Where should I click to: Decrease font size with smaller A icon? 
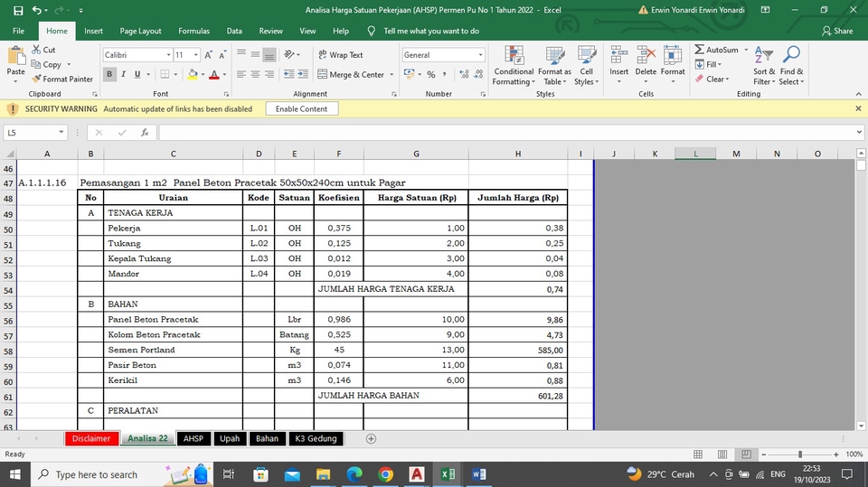[x=222, y=55]
